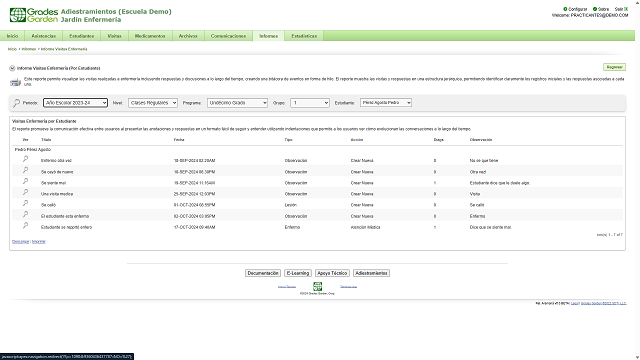Click observation 'Dice que se siente mal.'
This screenshot has width=640, height=360.
point(490,227)
